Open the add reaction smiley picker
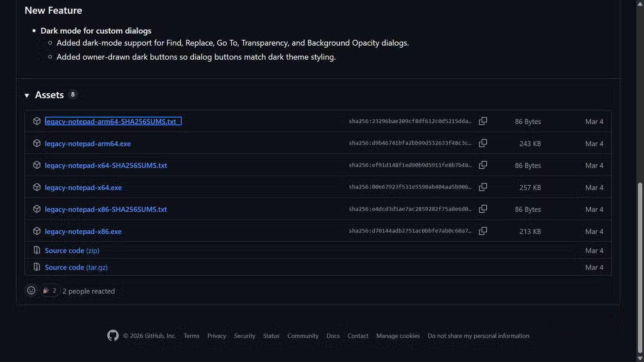 tap(31, 290)
